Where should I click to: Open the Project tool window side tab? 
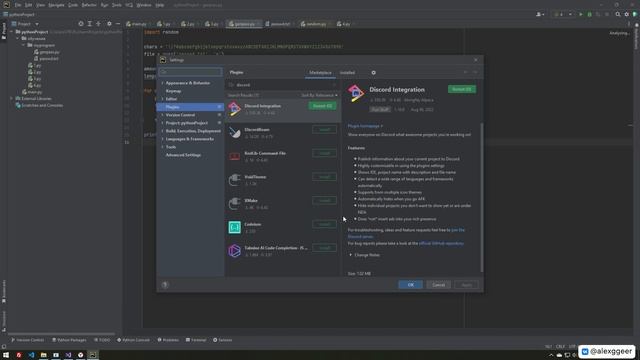click(4, 31)
